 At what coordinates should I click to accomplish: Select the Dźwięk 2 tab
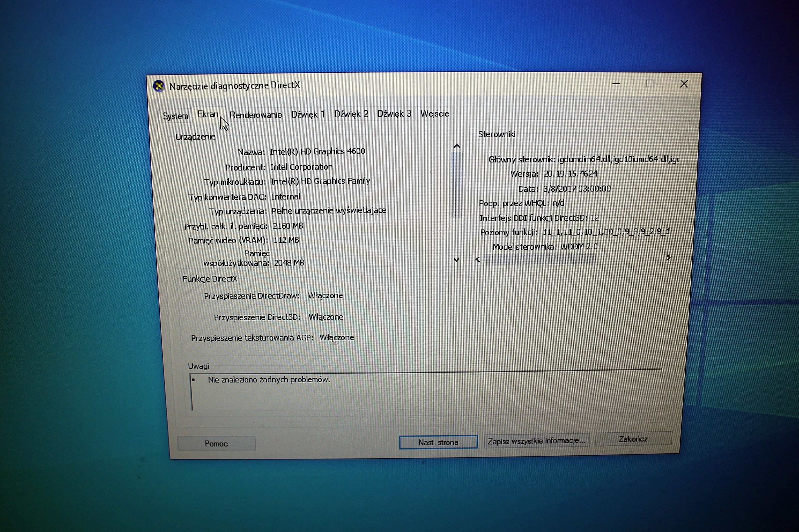coord(351,114)
